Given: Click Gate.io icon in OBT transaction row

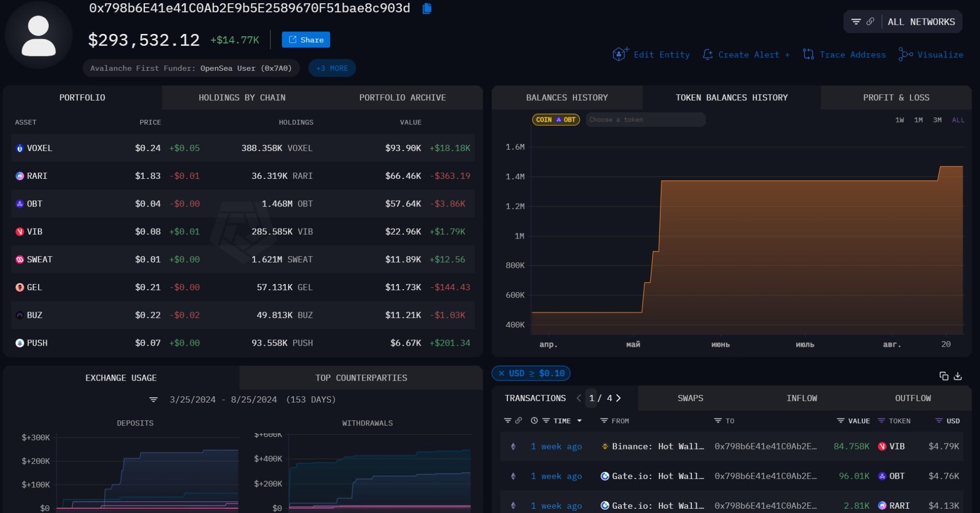Looking at the screenshot, I should pyautogui.click(x=605, y=476).
